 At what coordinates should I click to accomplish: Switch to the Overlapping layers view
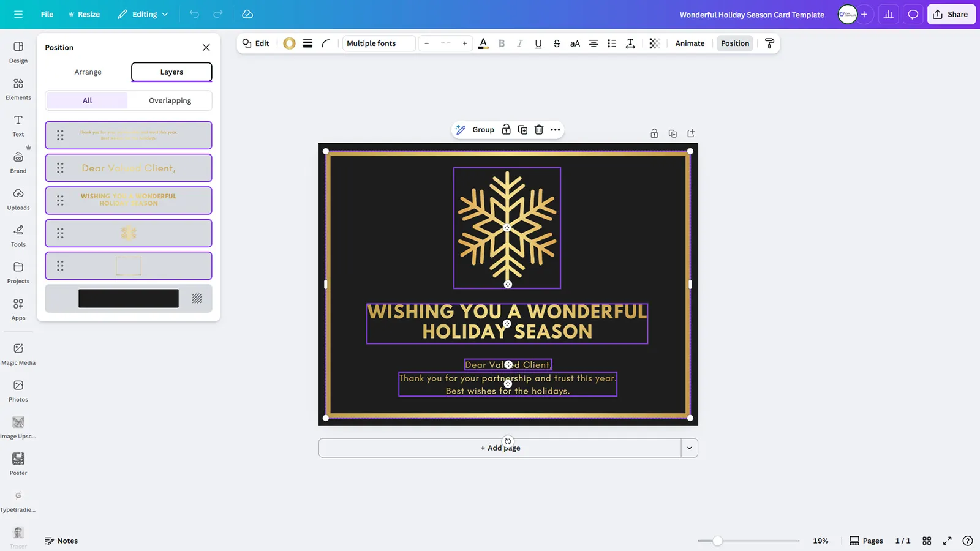coord(170,100)
